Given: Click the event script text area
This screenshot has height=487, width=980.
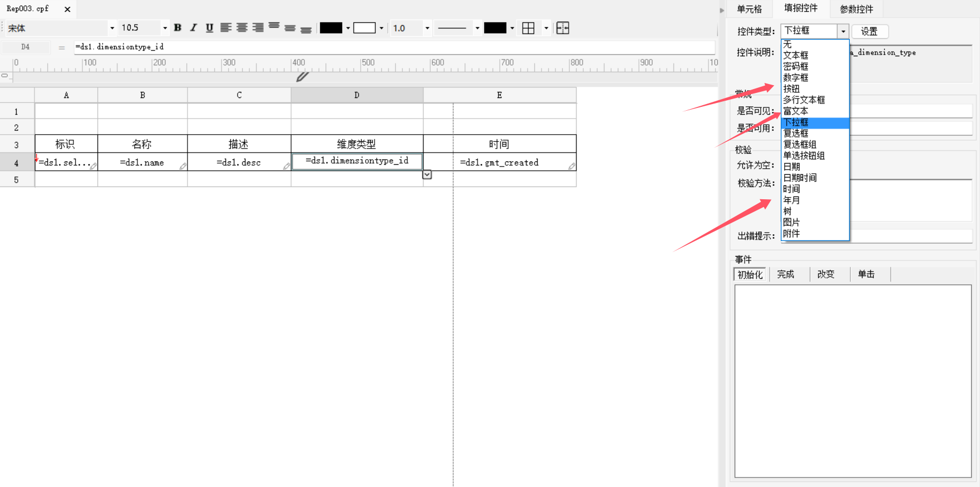Looking at the screenshot, I should (x=853, y=381).
